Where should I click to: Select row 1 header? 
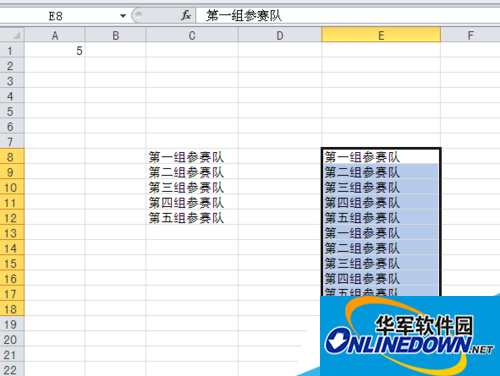click(x=12, y=50)
